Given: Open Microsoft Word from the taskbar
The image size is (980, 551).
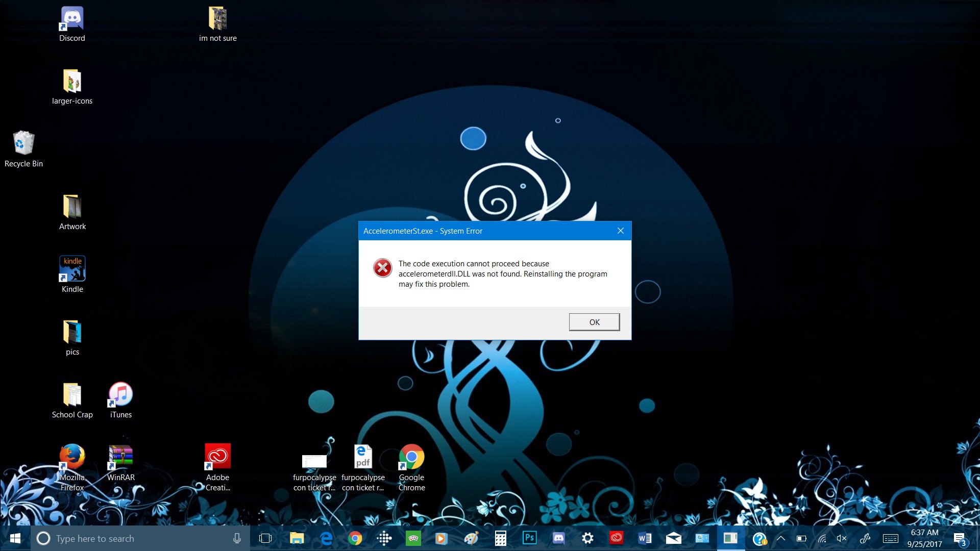Looking at the screenshot, I should [x=645, y=538].
